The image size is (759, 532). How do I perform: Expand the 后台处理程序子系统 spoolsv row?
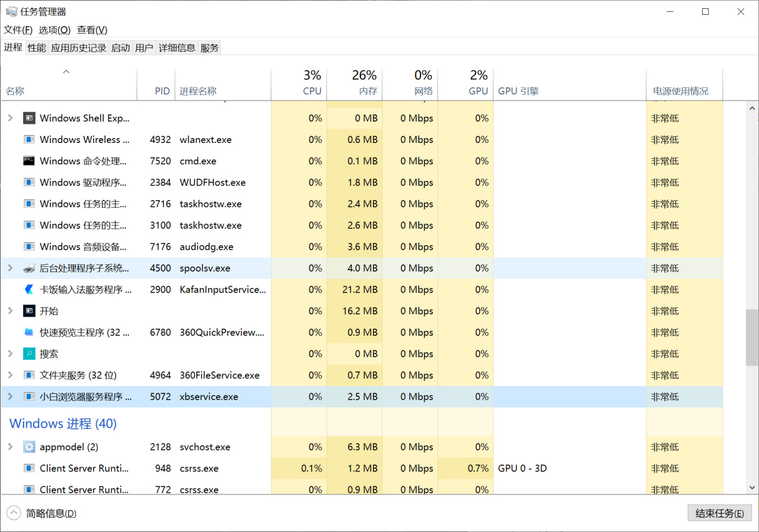click(x=10, y=268)
